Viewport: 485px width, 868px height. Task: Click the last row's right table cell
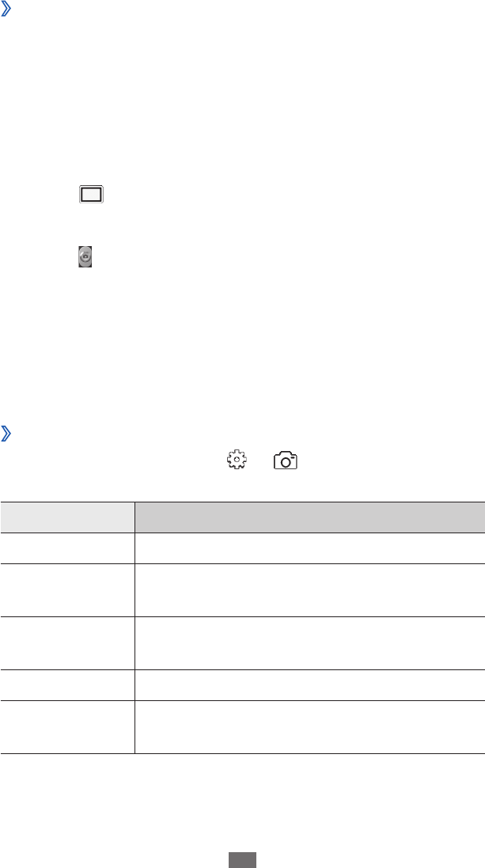(x=310, y=727)
